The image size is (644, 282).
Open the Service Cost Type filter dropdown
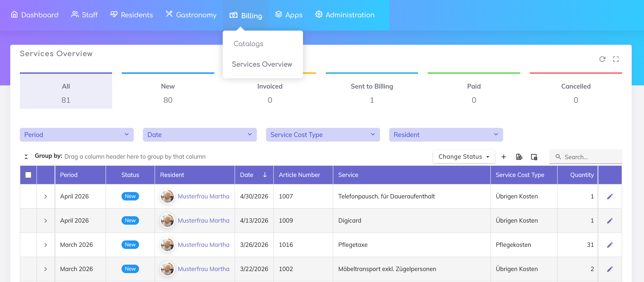[323, 135]
